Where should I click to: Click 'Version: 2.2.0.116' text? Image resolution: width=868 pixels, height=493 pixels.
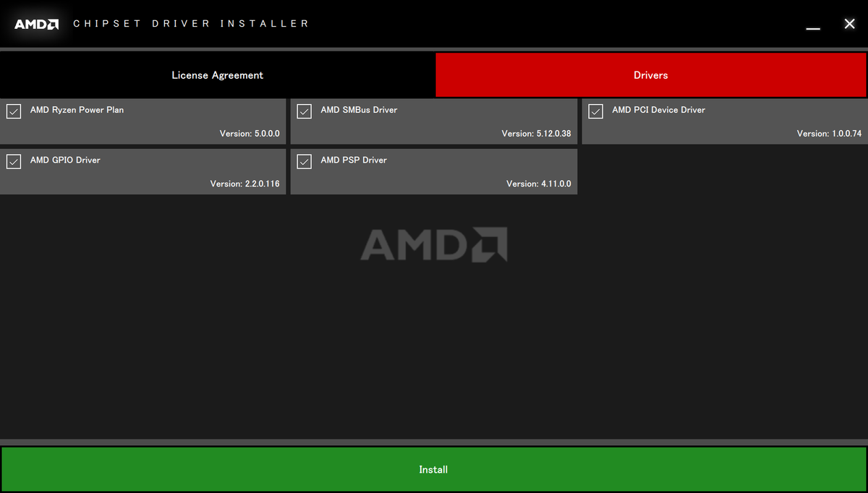point(244,184)
